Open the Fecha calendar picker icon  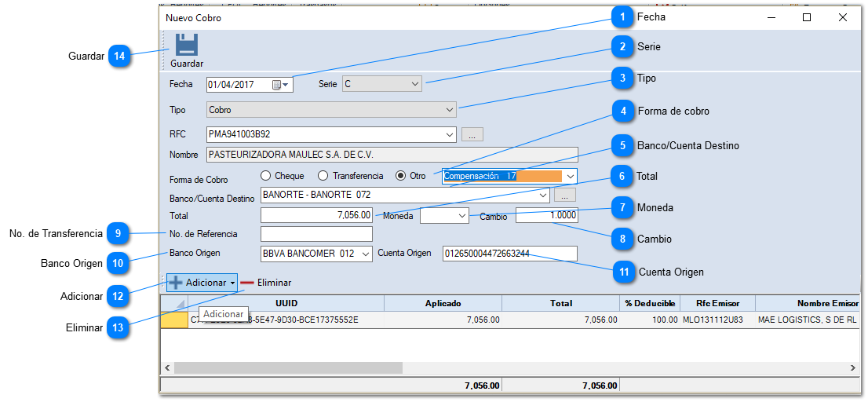tap(276, 85)
